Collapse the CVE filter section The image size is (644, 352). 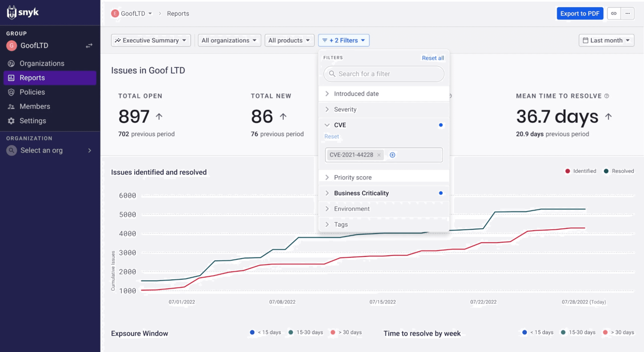point(327,125)
